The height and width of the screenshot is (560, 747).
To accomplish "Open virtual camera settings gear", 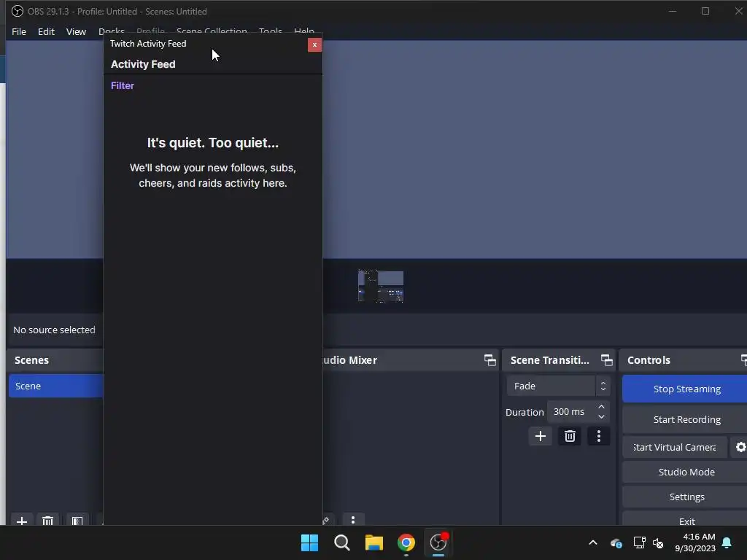I will [x=740, y=447].
